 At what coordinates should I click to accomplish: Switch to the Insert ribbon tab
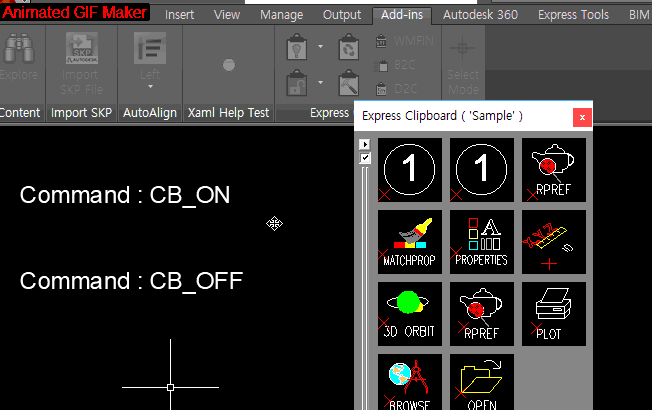(179, 15)
